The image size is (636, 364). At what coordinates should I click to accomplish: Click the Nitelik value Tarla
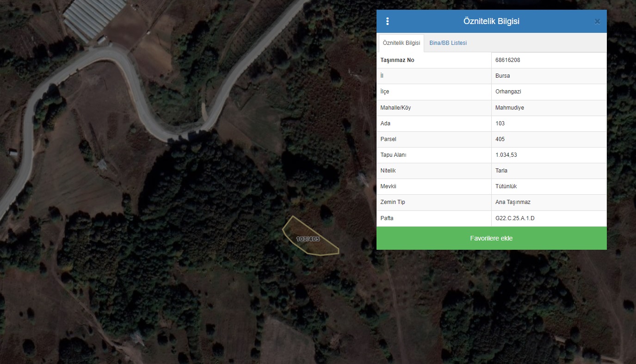click(501, 171)
